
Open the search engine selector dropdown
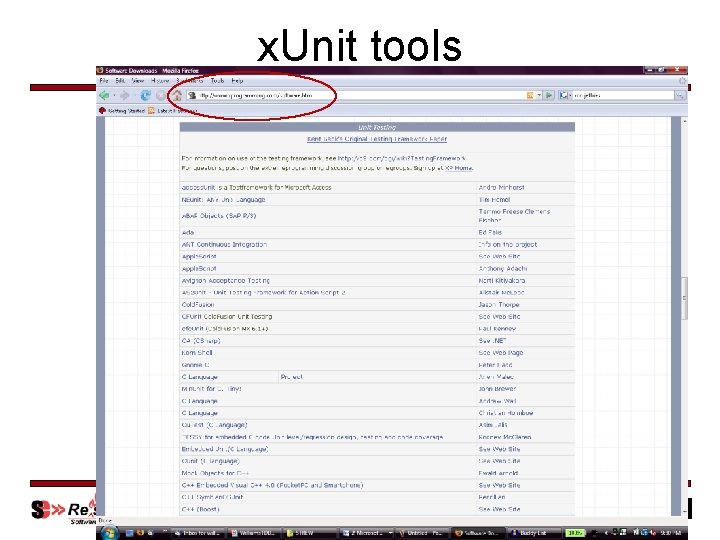tap(565, 95)
